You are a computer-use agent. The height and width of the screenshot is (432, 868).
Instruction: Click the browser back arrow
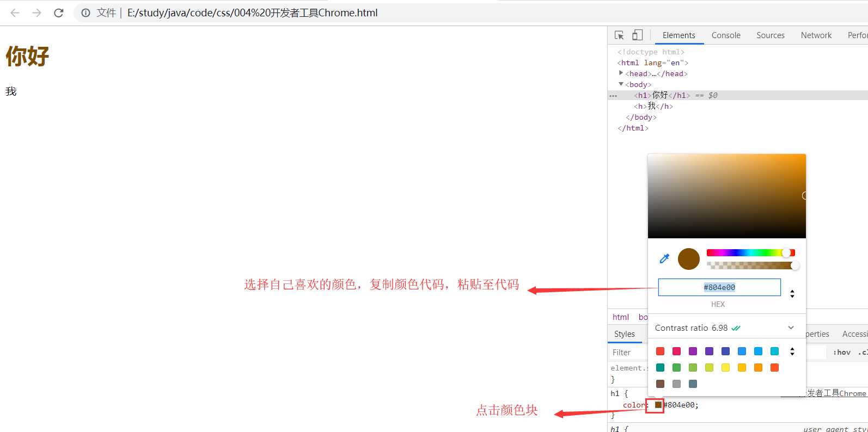point(15,13)
